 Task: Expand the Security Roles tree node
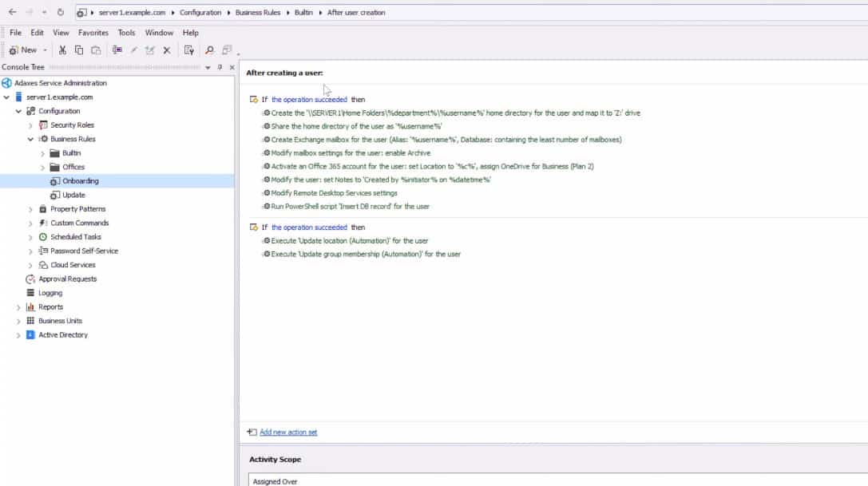30,125
